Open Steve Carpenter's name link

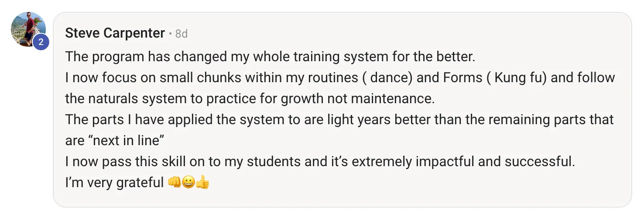pyautogui.click(x=115, y=33)
